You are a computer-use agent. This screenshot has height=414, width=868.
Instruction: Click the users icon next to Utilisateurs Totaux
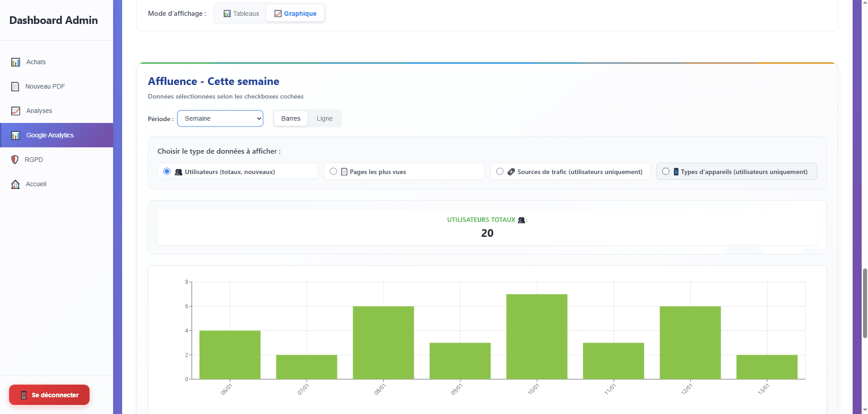click(x=521, y=220)
